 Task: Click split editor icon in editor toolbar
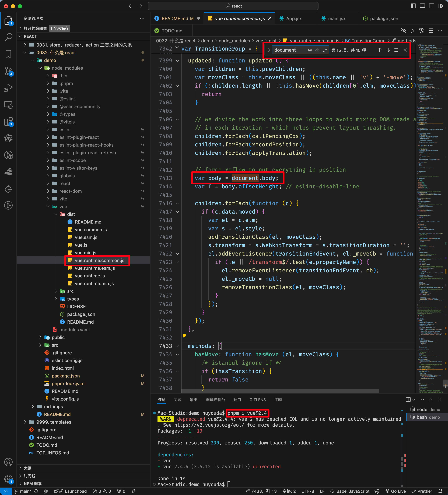click(x=431, y=31)
